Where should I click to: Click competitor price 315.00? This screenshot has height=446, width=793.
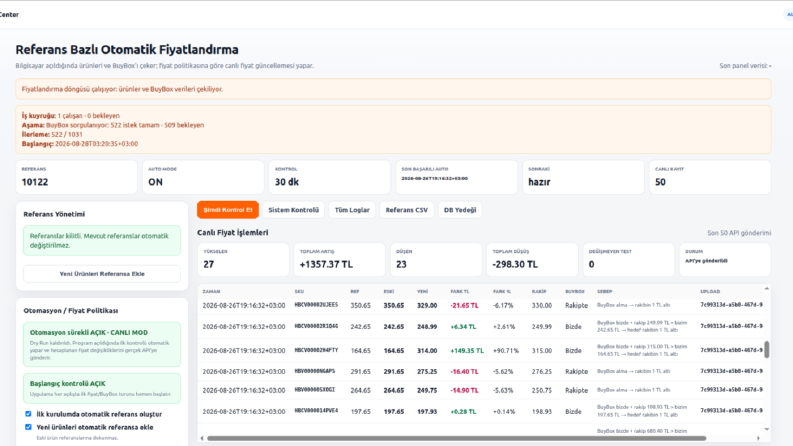point(542,350)
